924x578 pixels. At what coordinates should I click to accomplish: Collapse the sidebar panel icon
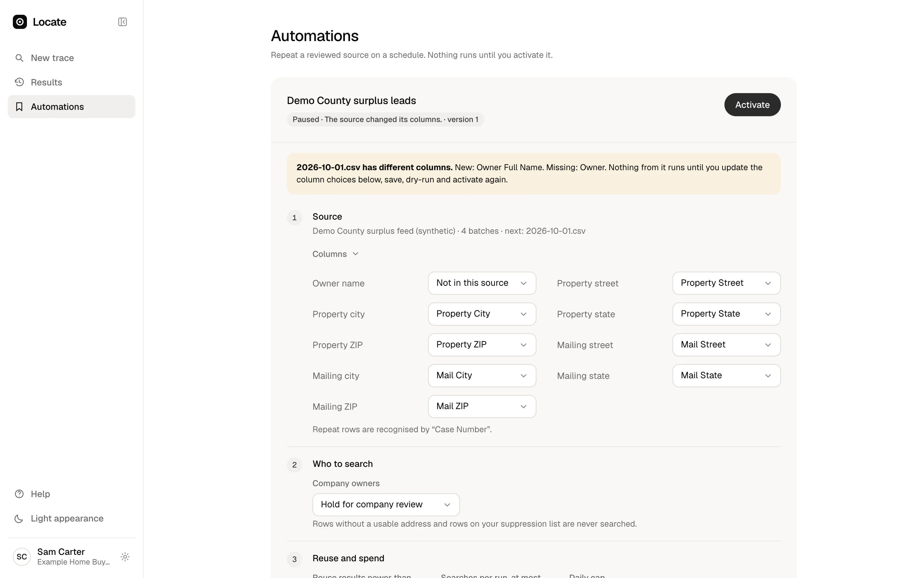[x=122, y=22]
